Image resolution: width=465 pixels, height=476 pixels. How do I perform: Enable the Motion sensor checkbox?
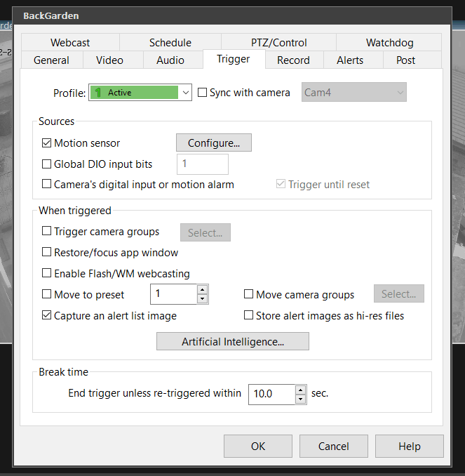[x=48, y=143]
